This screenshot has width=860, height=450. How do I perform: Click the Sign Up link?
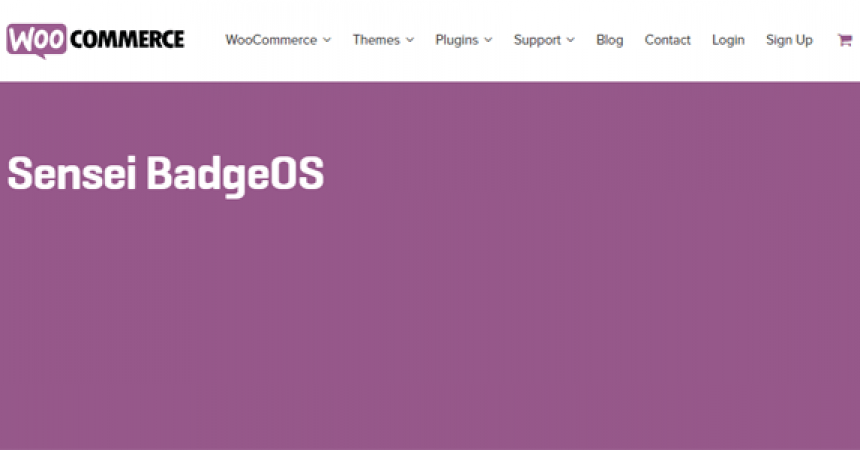pos(789,40)
